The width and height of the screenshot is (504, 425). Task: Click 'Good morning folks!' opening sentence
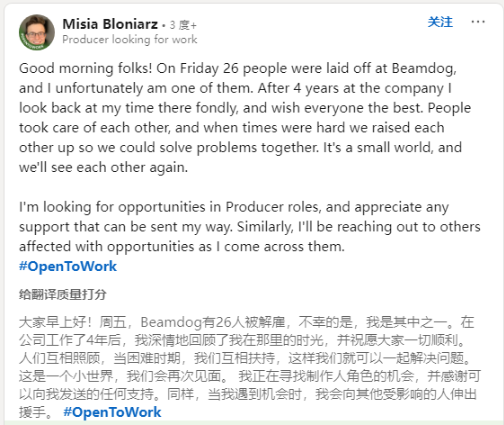86,68
